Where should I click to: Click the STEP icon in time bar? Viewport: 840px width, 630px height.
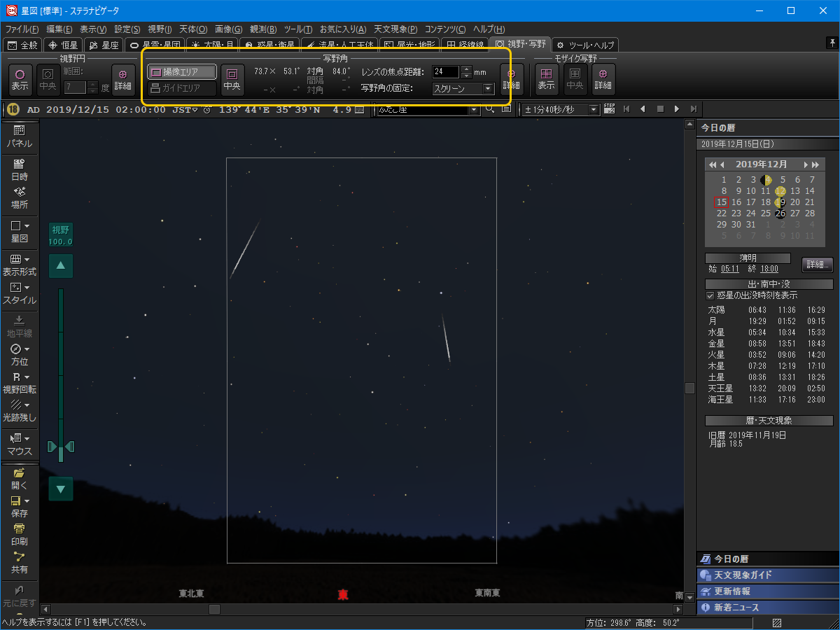(x=609, y=109)
